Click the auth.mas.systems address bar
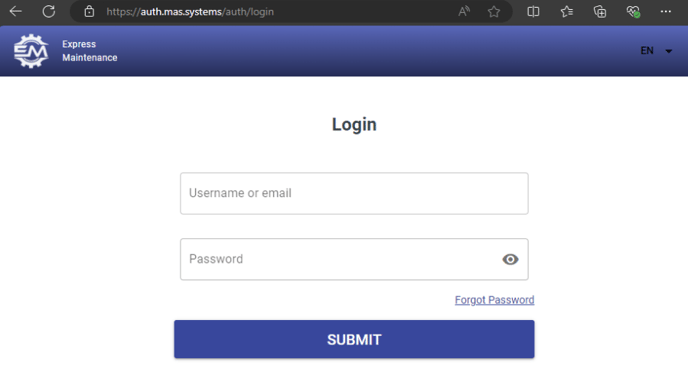This screenshot has width=688, height=391. tap(190, 12)
